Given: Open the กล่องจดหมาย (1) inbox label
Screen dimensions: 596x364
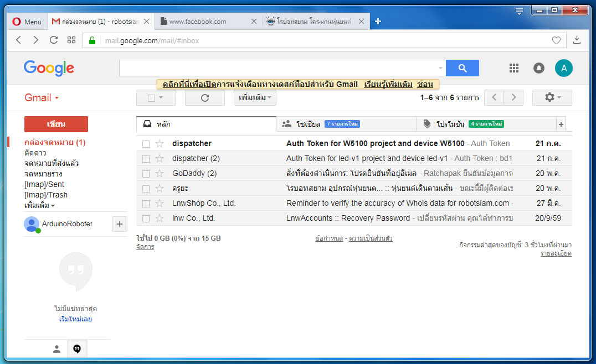Looking at the screenshot, I should (55, 142).
